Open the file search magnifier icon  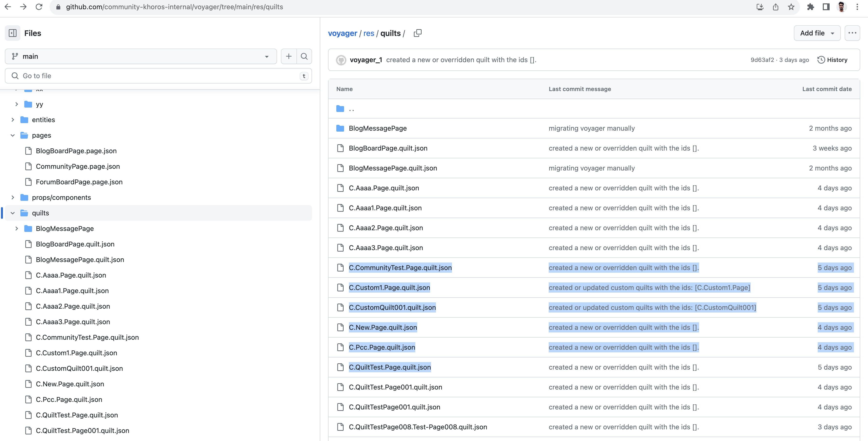(x=304, y=56)
